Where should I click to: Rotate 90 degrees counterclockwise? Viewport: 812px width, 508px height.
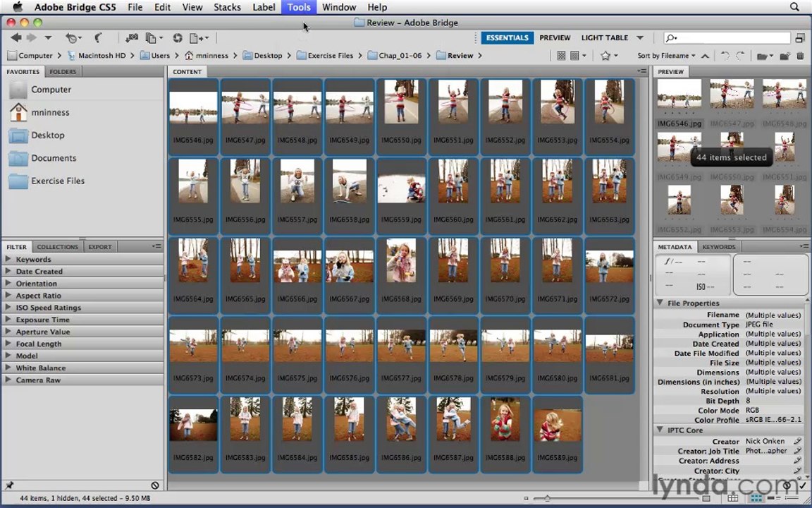click(x=725, y=56)
